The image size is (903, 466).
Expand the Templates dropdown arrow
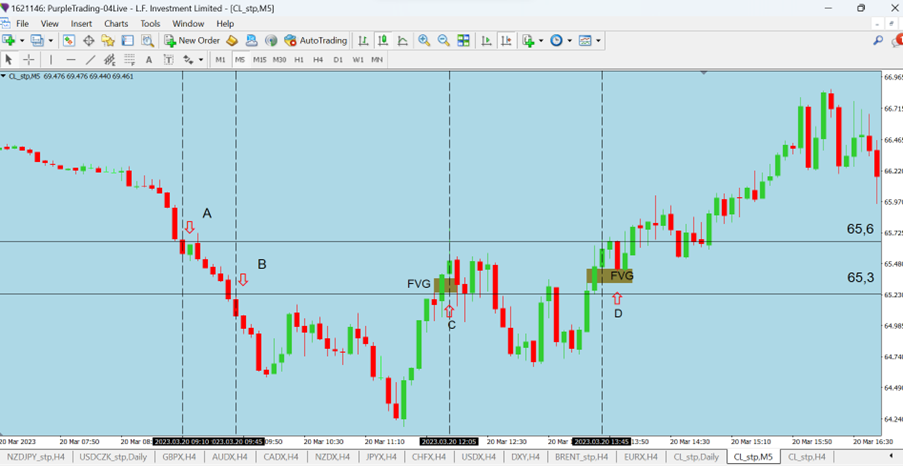pyautogui.click(x=599, y=41)
